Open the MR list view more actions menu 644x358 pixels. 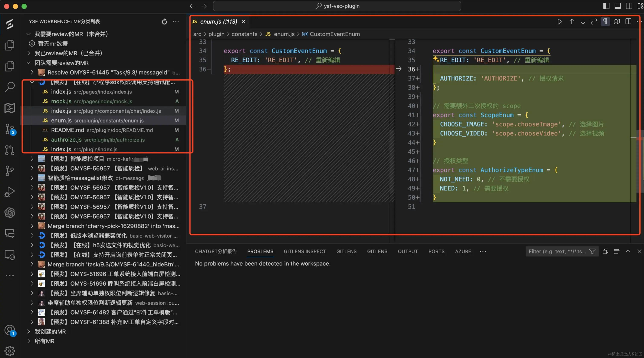point(176,22)
